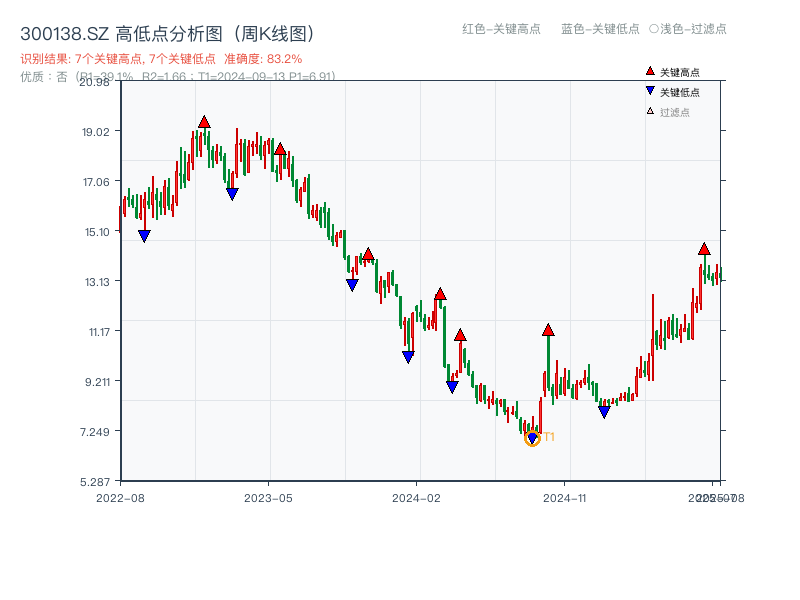
Task: Click the 2024-02 label on the x-axis
Action: click(x=417, y=497)
